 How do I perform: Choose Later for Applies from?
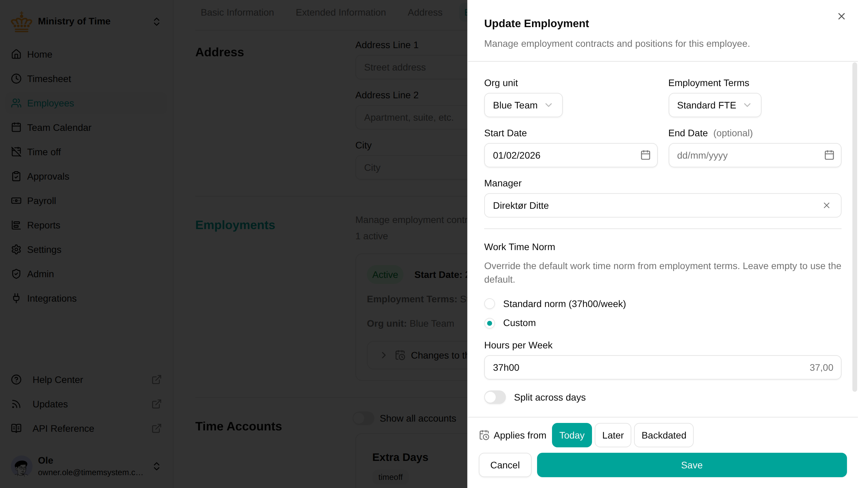coord(613,435)
